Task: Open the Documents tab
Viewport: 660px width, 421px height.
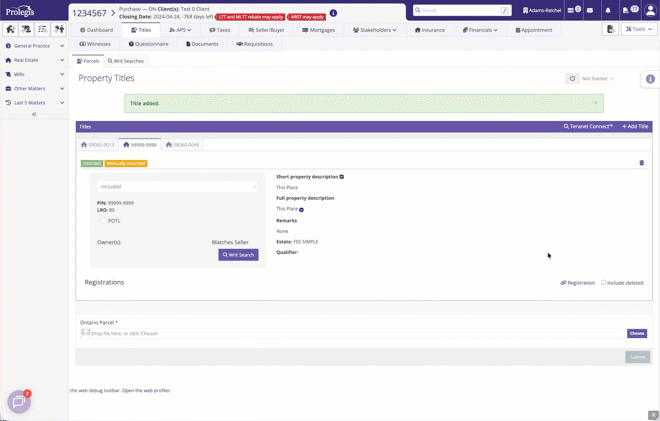Action: [x=202, y=44]
